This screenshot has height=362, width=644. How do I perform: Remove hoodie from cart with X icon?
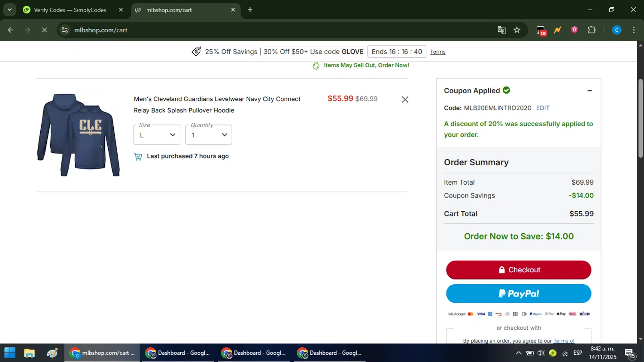pos(405,100)
